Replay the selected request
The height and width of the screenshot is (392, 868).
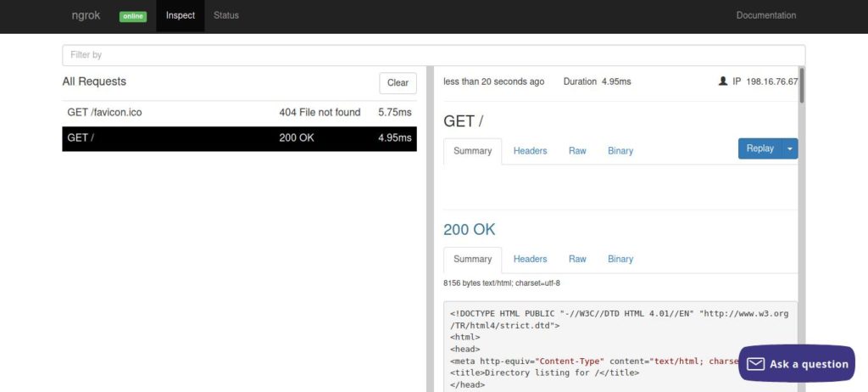[x=759, y=148]
